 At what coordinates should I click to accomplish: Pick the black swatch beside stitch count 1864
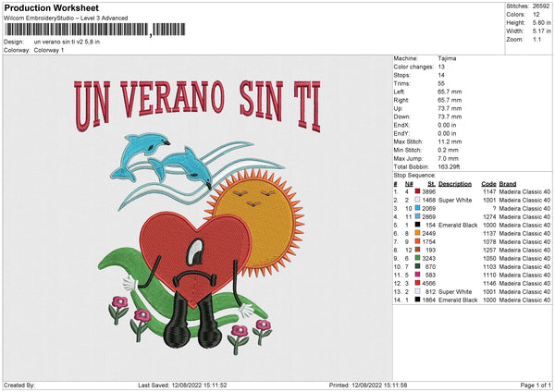417,300
